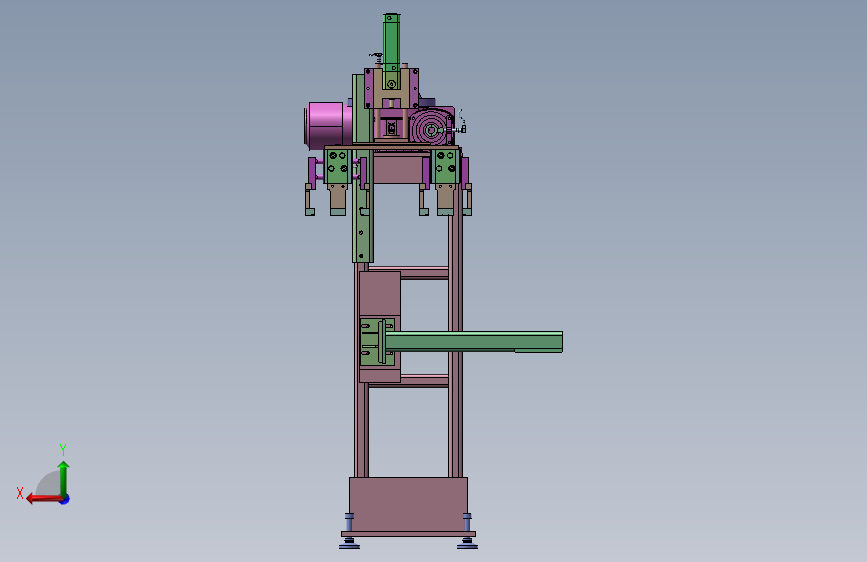This screenshot has width=867, height=562.
Task: Click the red X axis arrow of the triad
Action: click(x=43, y=499)
